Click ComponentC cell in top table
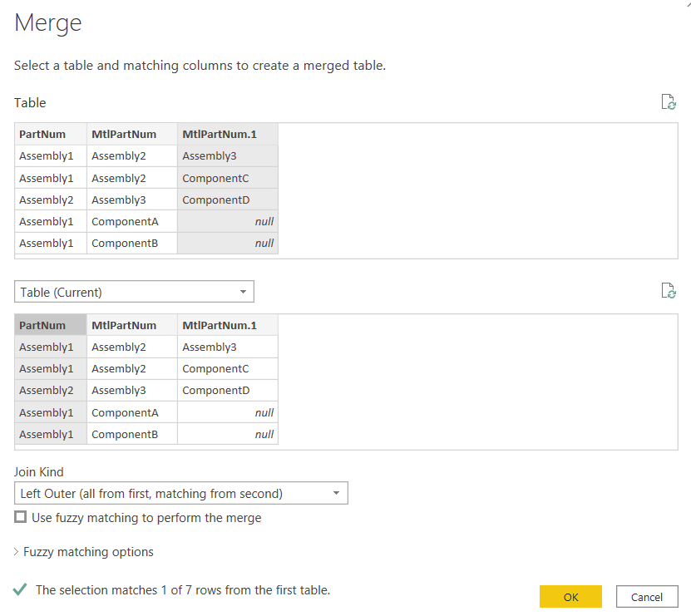 pos(228,178)
